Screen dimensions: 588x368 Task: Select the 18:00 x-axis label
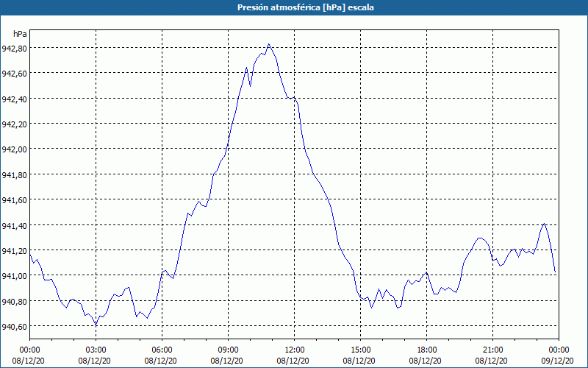point(427,350)
